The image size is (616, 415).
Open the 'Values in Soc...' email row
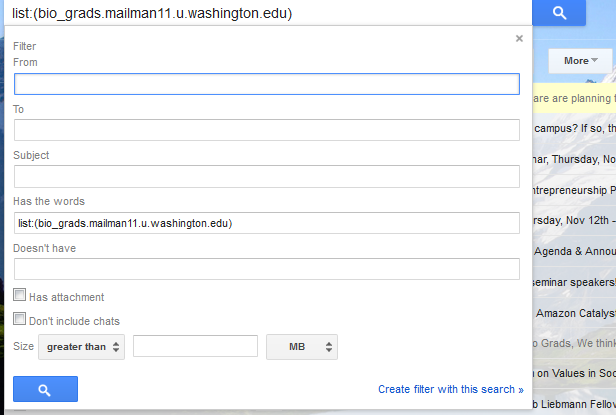click(574, 373)
